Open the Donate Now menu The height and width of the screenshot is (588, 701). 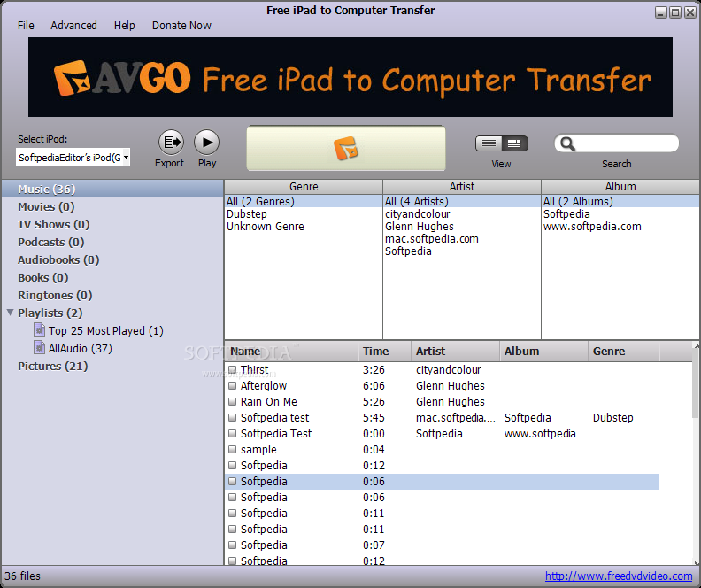[x=181, y=25]
